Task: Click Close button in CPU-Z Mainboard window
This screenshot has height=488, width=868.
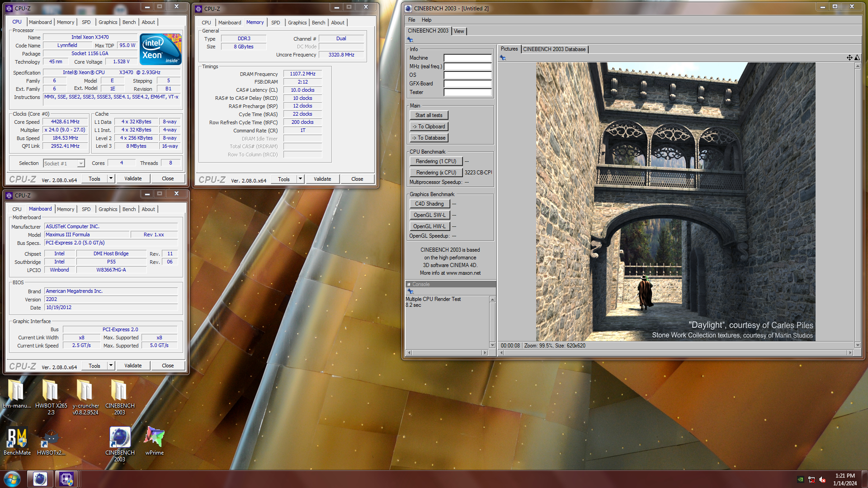Action: pyautogui.click(x=168, y=366)
